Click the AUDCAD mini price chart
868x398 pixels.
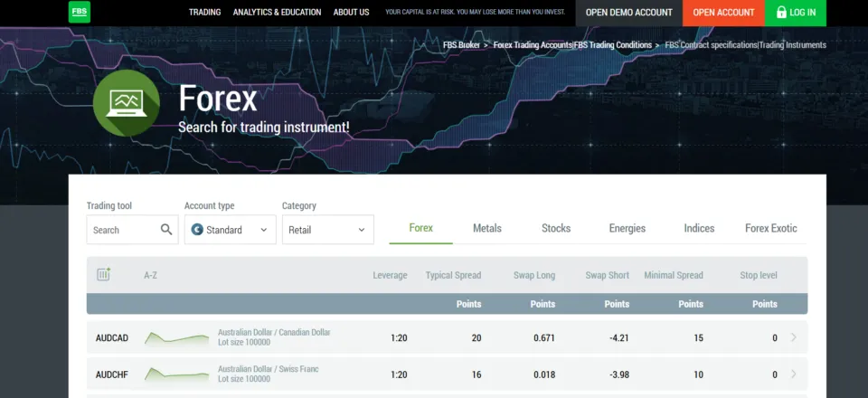click(176, 338)
